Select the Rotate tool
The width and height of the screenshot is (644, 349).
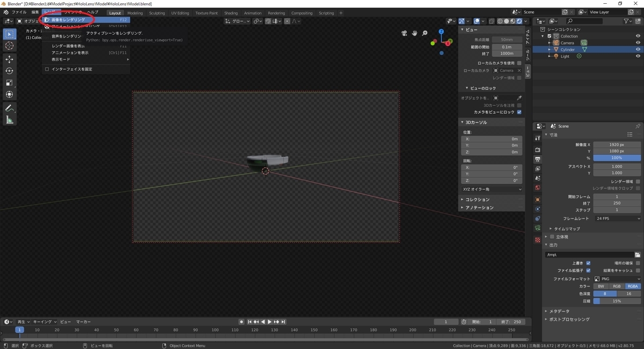10,71
